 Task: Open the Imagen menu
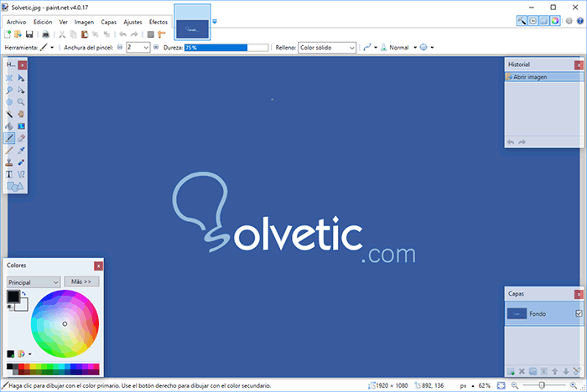[x=84, y=22]
